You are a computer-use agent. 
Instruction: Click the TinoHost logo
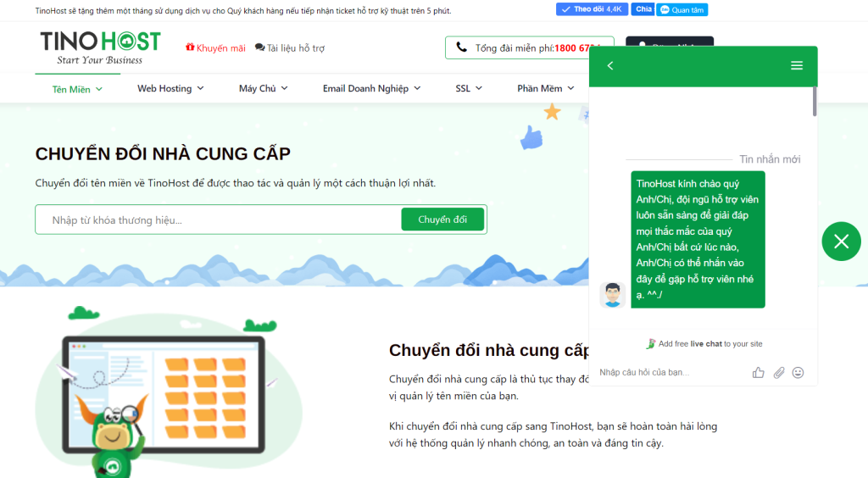(x=100, y=48)
